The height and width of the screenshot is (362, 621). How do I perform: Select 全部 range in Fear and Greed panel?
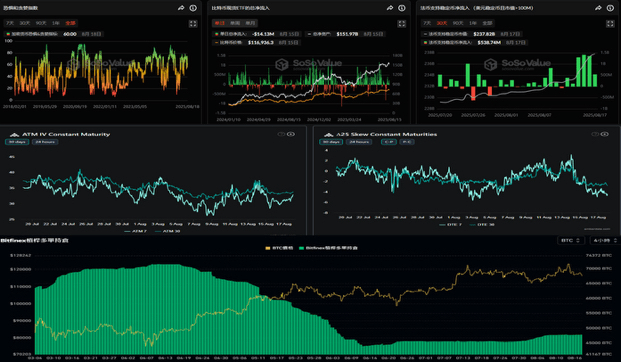70,23
